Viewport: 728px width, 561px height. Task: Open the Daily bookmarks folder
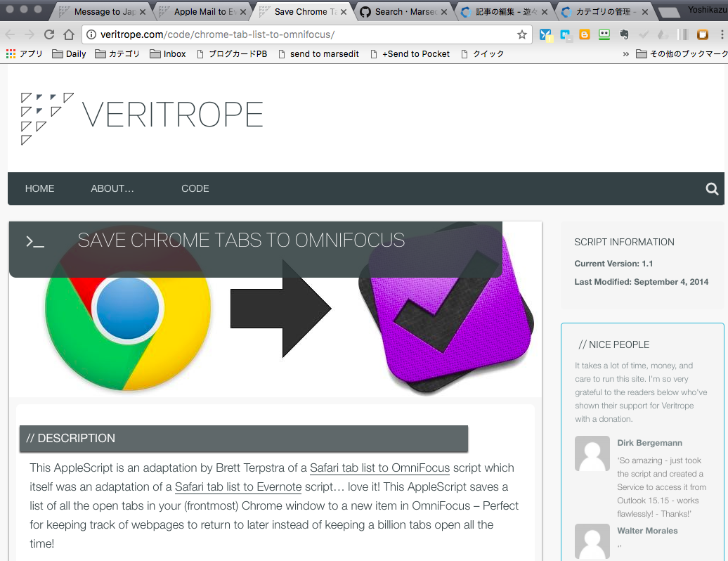coord(69,54)
